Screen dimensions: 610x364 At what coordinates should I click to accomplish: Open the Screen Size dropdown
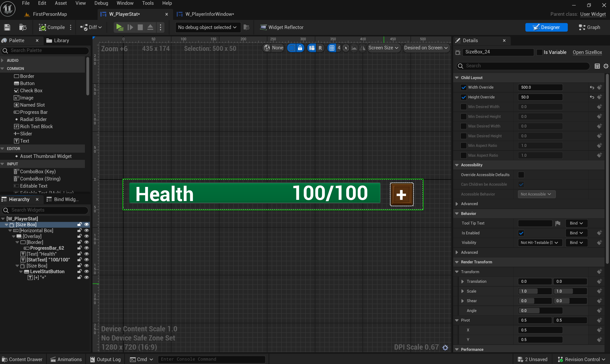383,48
